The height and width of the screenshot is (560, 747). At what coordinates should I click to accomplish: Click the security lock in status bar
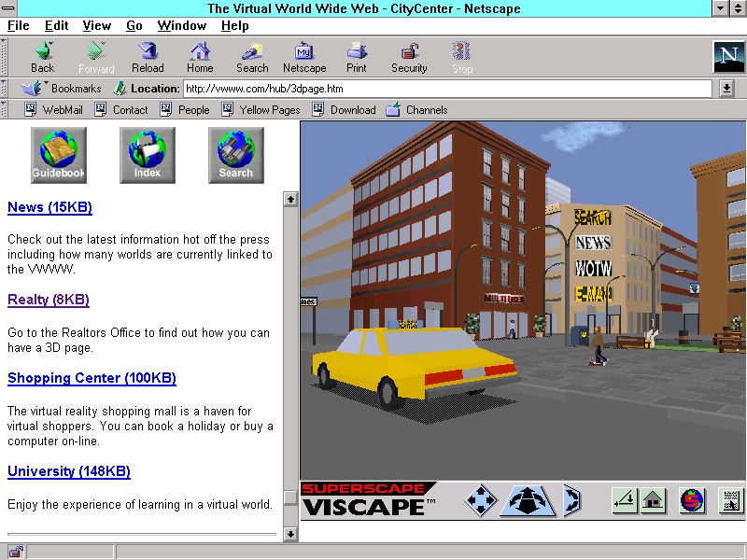pos(16,552)
